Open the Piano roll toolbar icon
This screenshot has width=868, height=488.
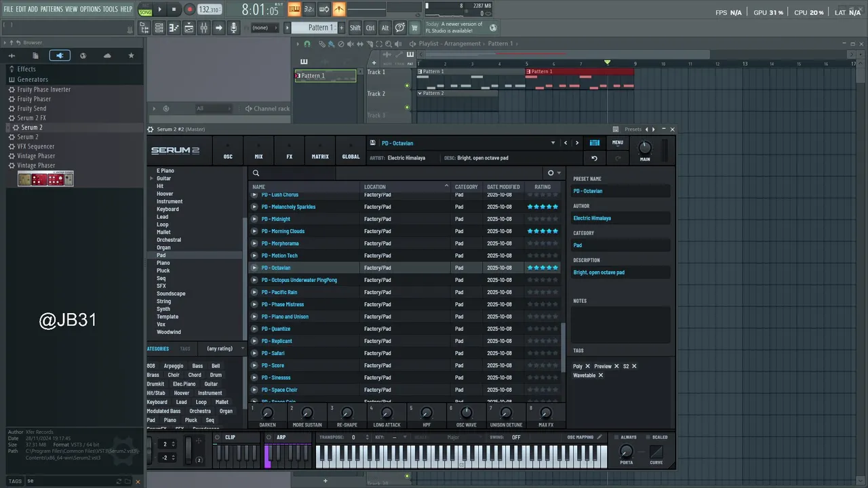(x=174, y=28)
